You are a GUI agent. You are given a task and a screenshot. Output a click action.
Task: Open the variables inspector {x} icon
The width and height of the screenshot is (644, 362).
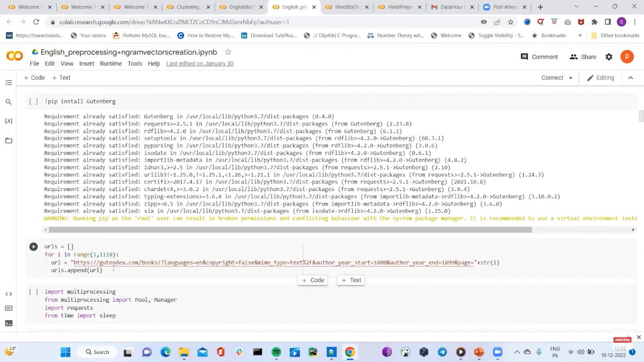[x=8, y=121]
